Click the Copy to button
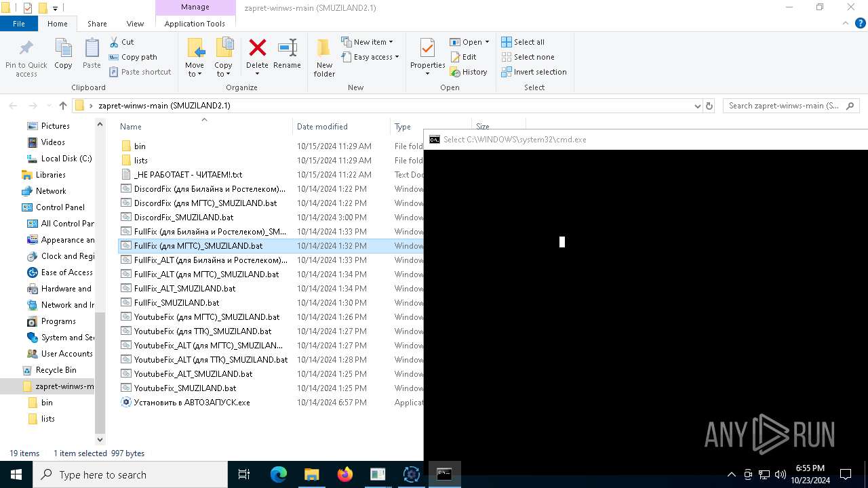This screenshot has height=488, width=868. tap(223, 58)
